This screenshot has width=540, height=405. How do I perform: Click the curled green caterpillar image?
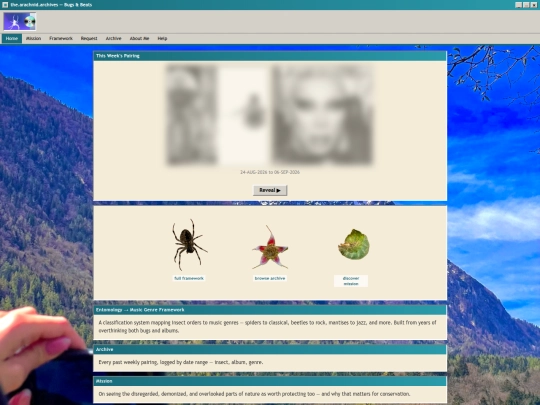click(x=354, y=244)
